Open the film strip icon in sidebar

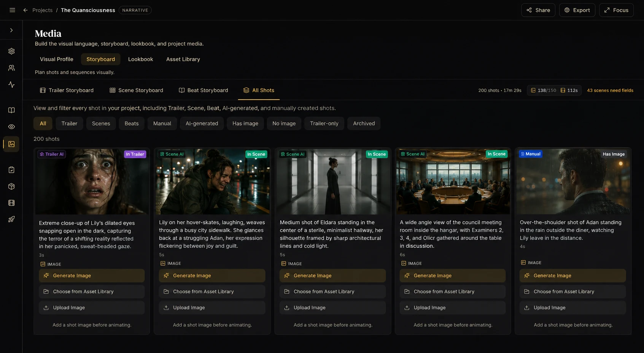point(11,203)
